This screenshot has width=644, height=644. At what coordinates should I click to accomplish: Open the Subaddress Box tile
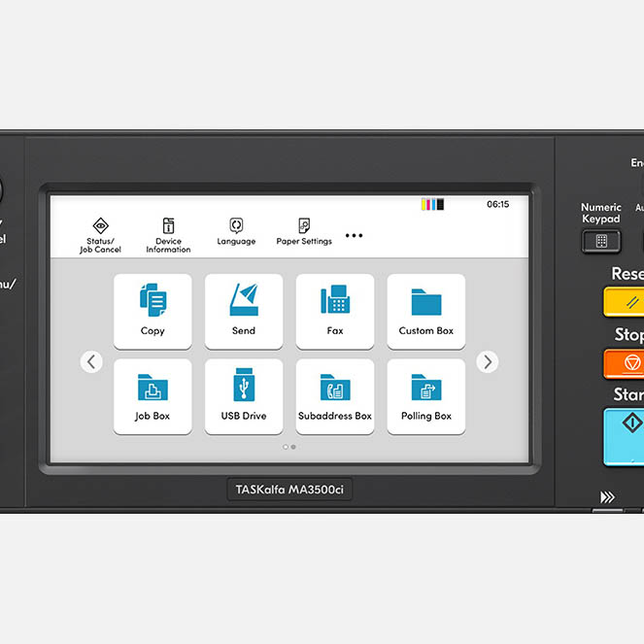(x=335, y=396)
